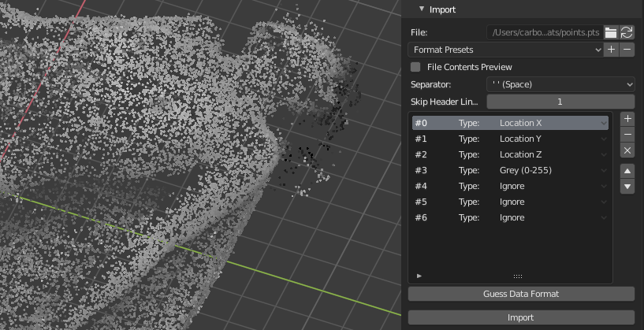
Task: Expand the list filter options triangle
Action: click(419, 276)
